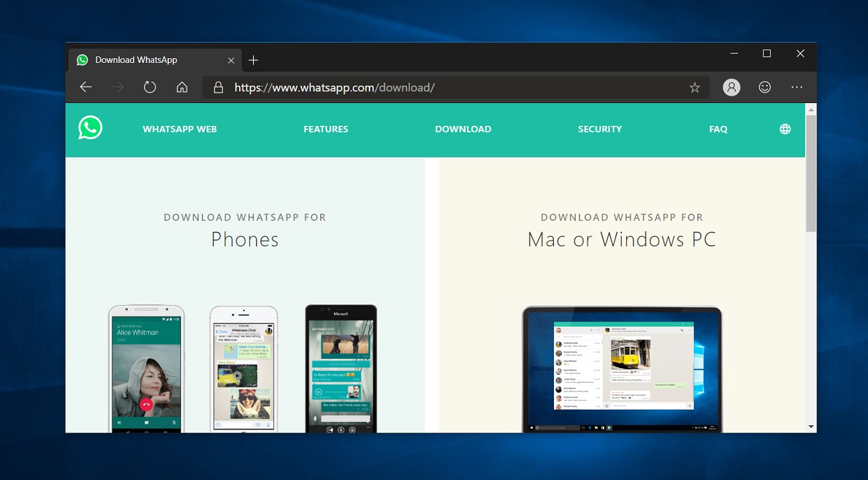Minimize the browser window
The width and height of the screenshot is (868, 480).
pos(735,54)
